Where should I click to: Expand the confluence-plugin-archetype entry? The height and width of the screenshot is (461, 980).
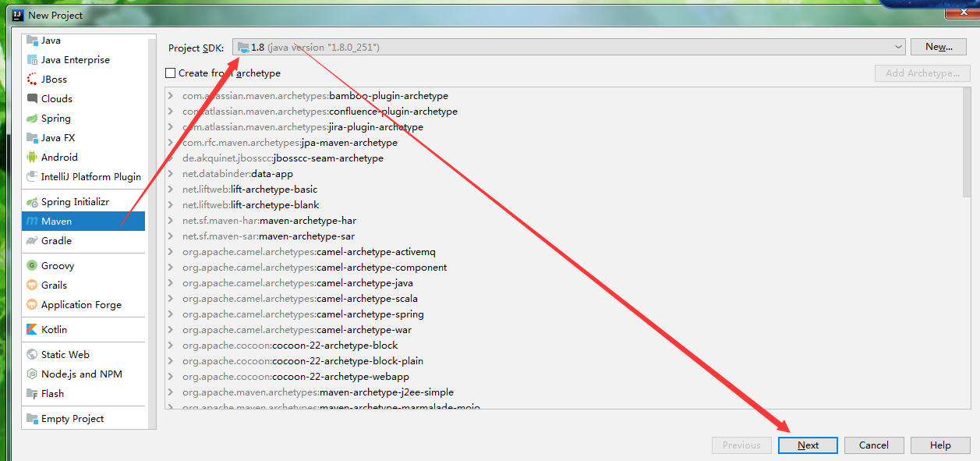coord(172,112)
